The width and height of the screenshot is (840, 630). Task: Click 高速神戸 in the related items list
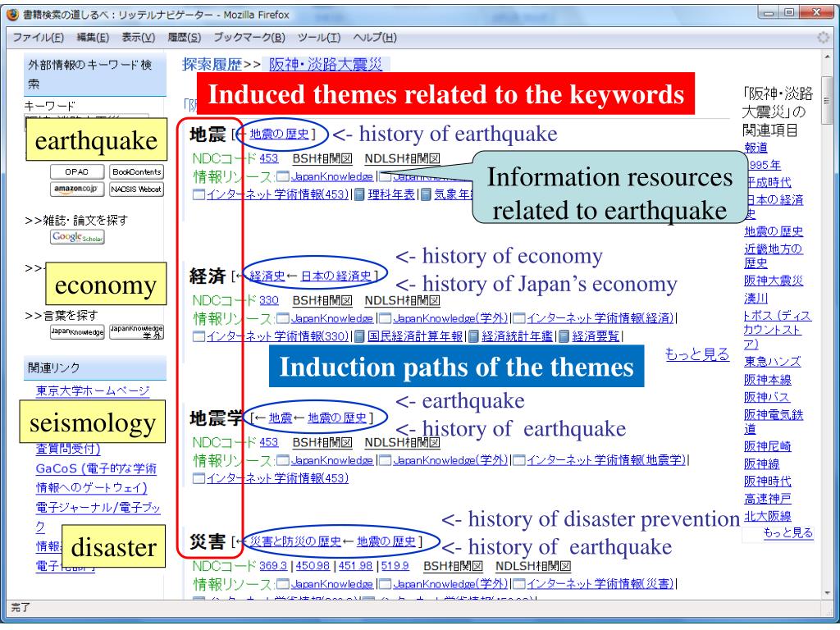click(768, 499)
